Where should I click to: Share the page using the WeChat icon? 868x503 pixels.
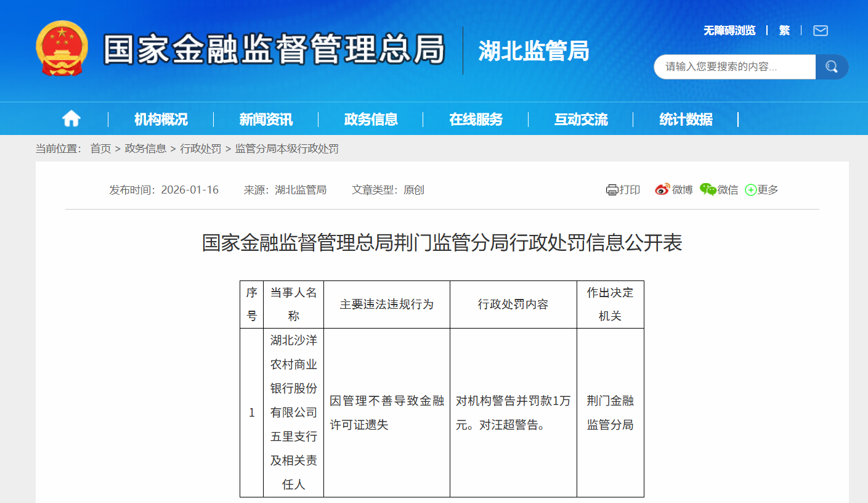point(708,189)
